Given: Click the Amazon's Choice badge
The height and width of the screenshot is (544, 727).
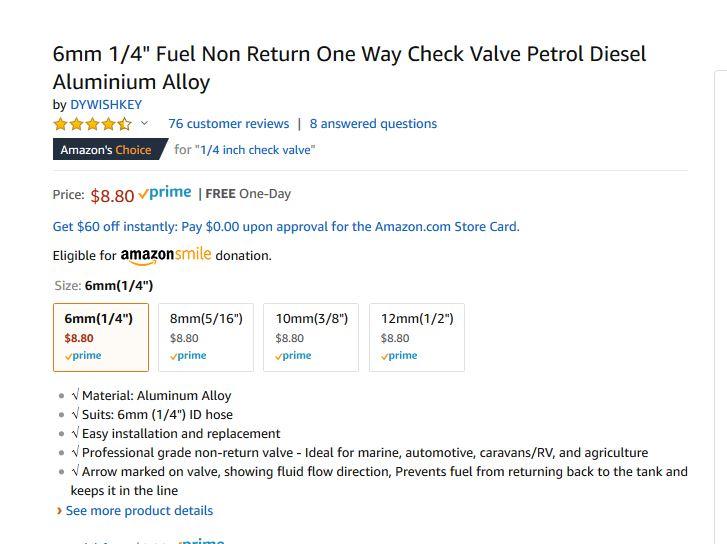Looking at the screenshot, I should [x=109, y=149].
